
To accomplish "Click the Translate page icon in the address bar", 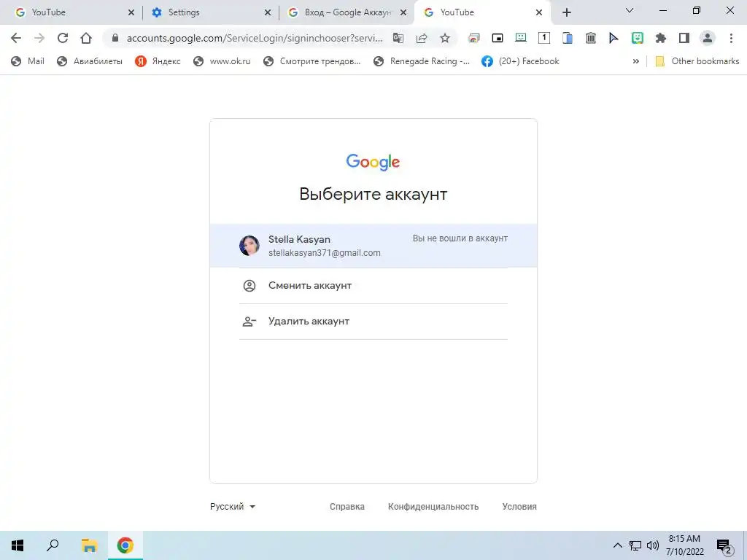I will [x=398, y=38].
